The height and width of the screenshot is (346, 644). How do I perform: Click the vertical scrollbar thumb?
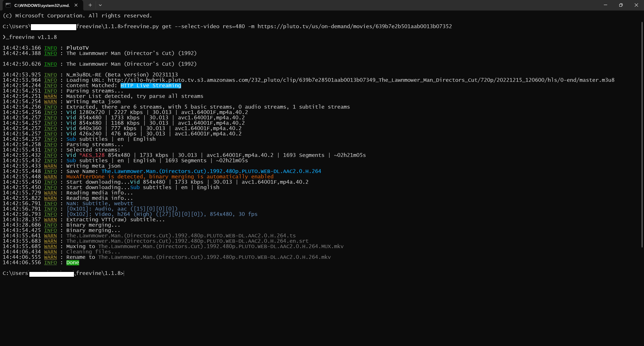642,135
